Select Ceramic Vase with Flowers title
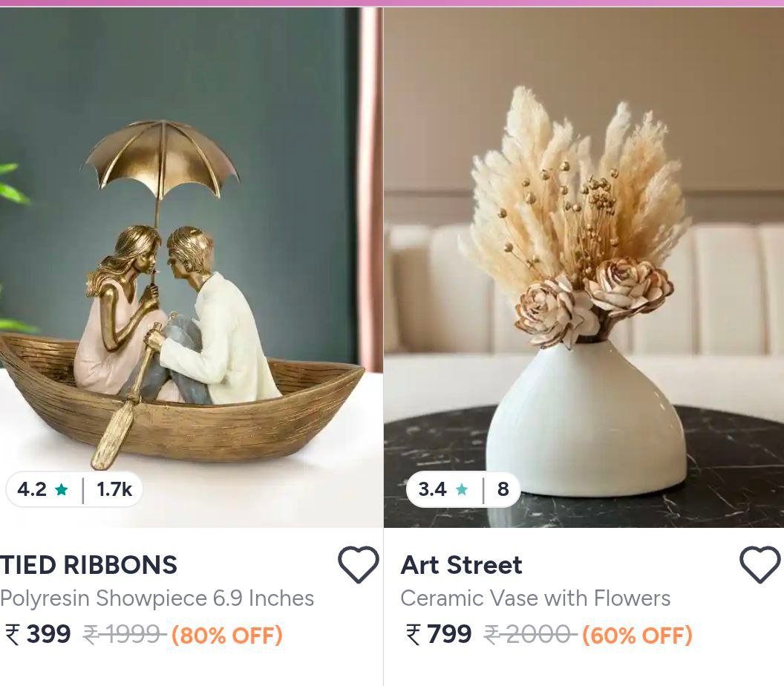Screen dimensions: 784x686 (x=535, y=598)
